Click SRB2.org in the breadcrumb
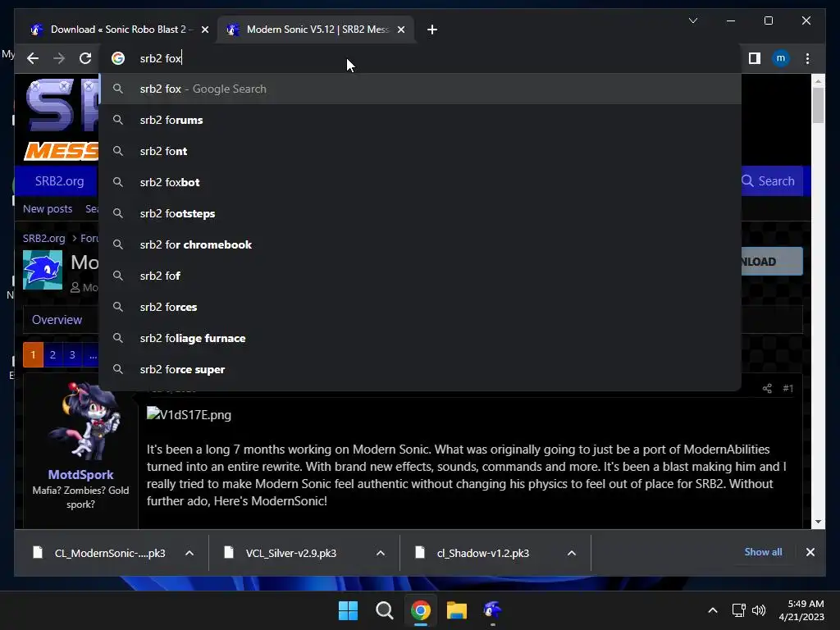The width and height of the screenshot is (840, 630). [x=43, y=239]
